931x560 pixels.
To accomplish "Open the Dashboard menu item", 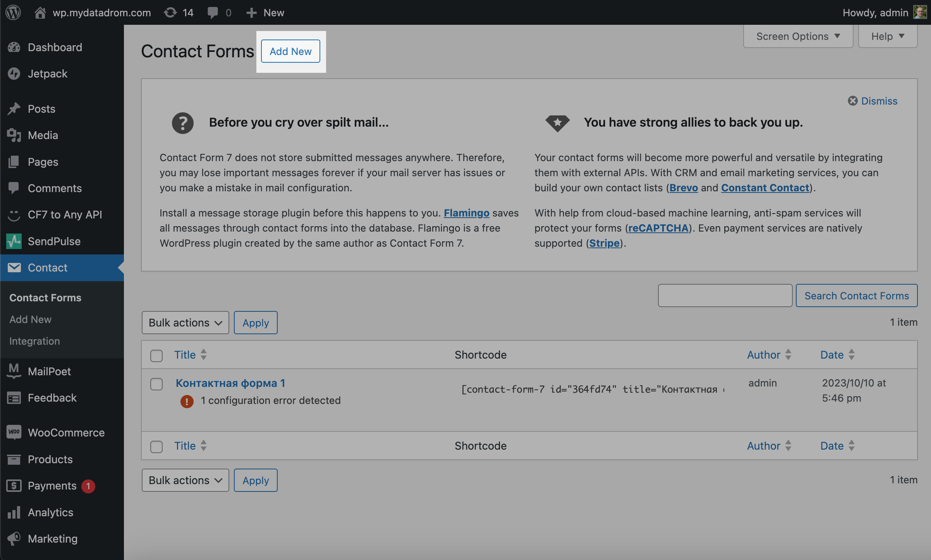I will click(62, 47).
